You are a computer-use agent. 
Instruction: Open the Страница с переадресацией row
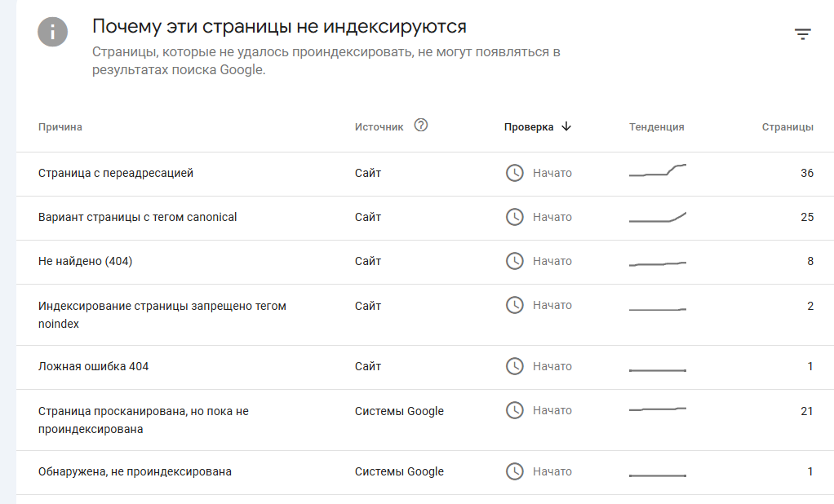point(116,174)
